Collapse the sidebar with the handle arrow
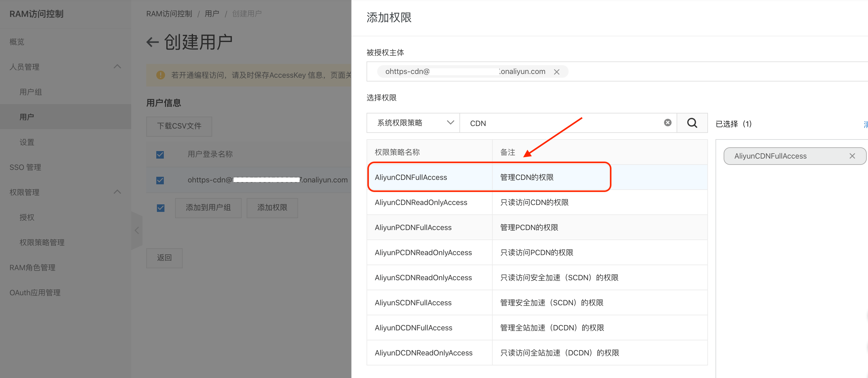The image size is (868, 378). (137, 230)
